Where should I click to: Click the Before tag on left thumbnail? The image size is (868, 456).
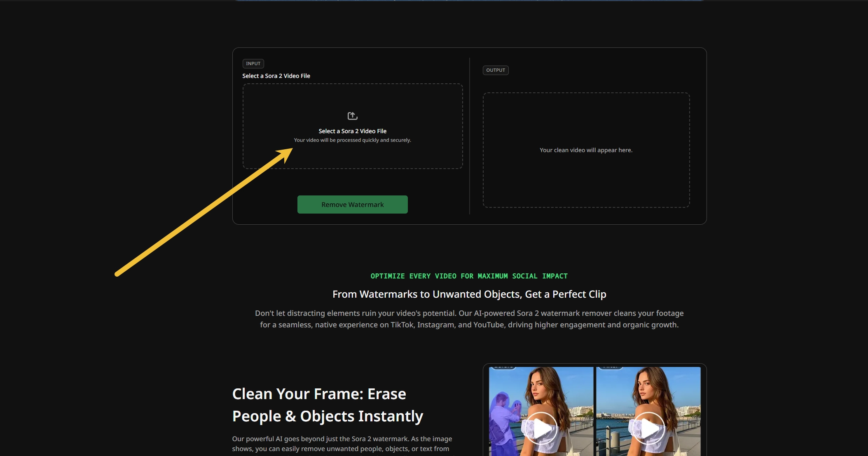pos(503,367)
